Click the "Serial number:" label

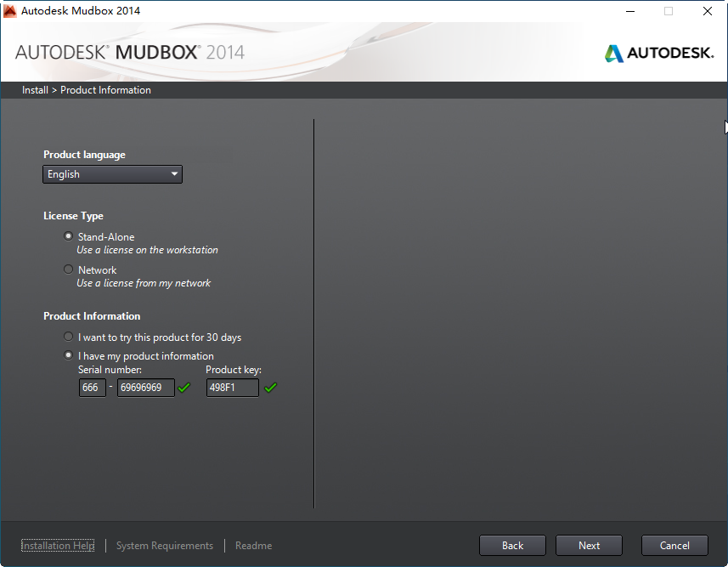[110, 370]
